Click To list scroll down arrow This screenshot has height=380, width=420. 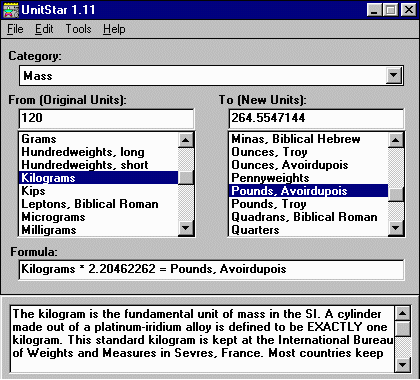(x=396, y=228)
